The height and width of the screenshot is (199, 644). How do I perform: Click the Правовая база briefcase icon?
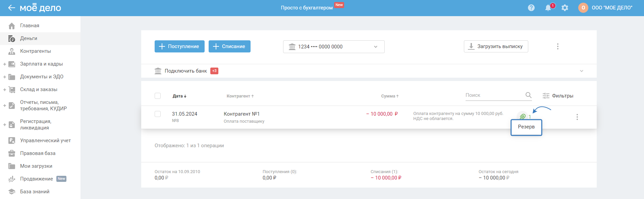(12, 153)
